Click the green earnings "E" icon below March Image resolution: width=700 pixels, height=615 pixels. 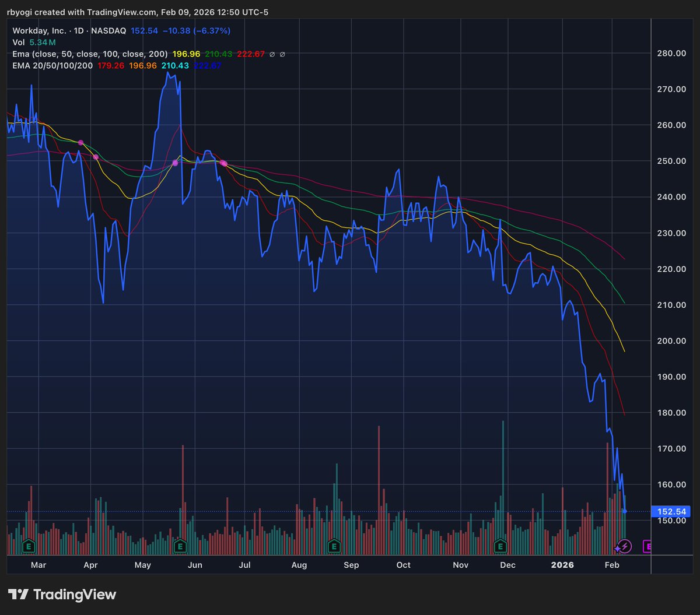click(28, 547)
